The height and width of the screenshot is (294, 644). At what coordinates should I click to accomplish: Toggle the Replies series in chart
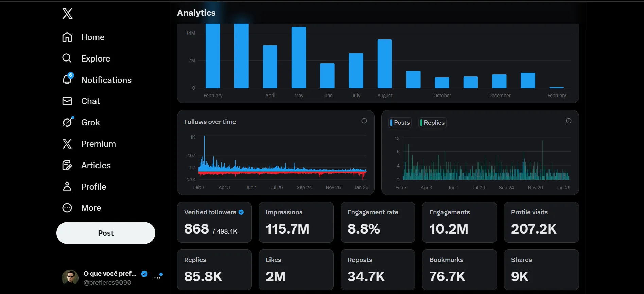[432, 123]
